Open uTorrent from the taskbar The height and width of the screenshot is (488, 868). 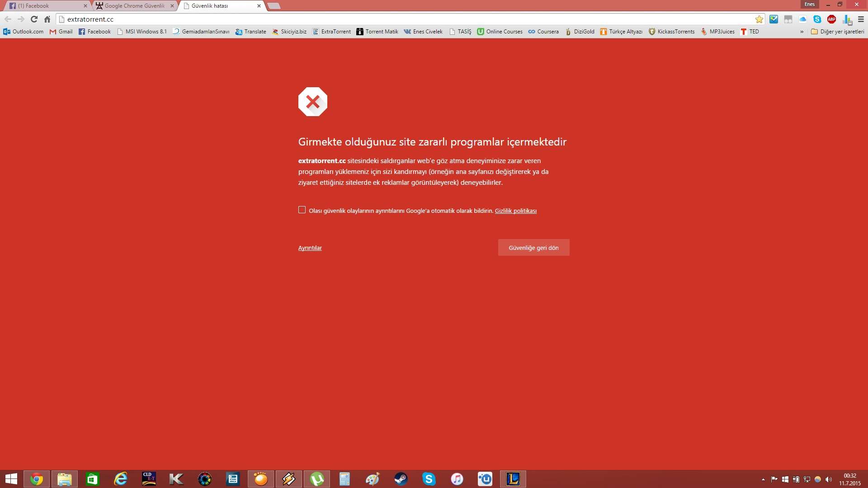coord(317,479)
